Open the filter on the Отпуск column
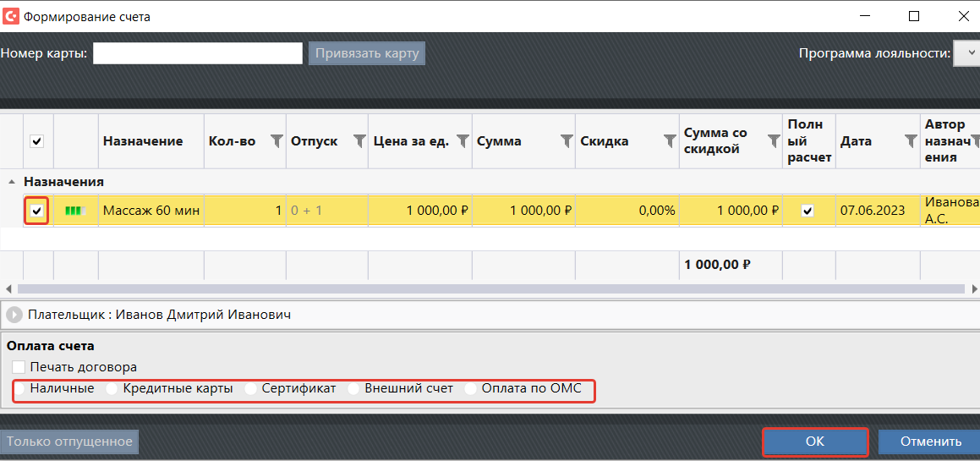Screen dimensions: 980x461 point(359,141)
